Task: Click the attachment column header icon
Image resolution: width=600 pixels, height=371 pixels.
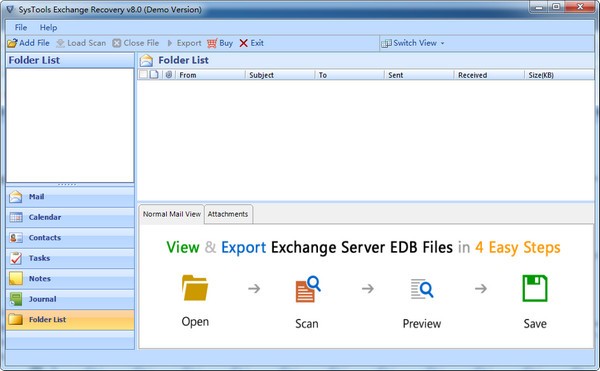Action: 169,75
